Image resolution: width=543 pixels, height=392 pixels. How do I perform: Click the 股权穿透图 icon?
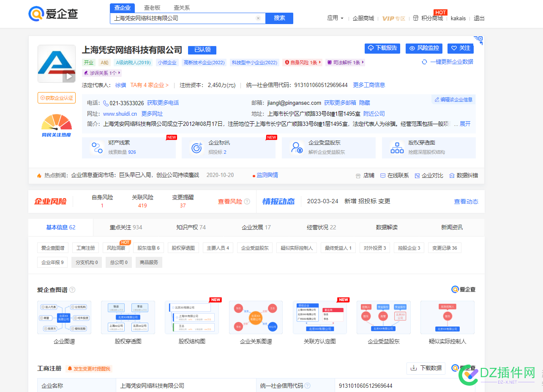[x=397, y=147]
